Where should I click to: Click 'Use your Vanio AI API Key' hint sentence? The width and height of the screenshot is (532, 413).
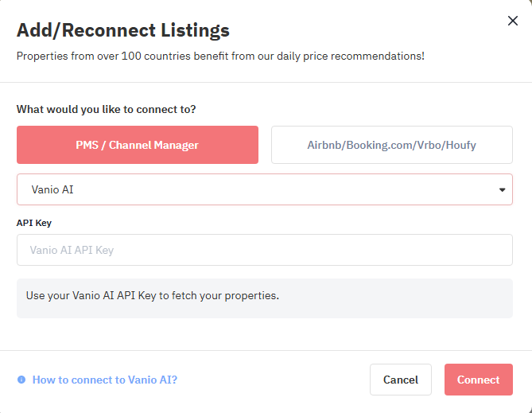153,295
